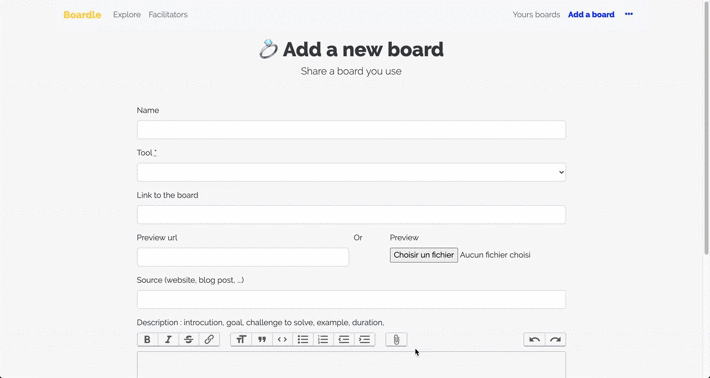Go to Explore page
This screenshot has width=710, height=378.
pyautogui.click(x=127, y=14)
